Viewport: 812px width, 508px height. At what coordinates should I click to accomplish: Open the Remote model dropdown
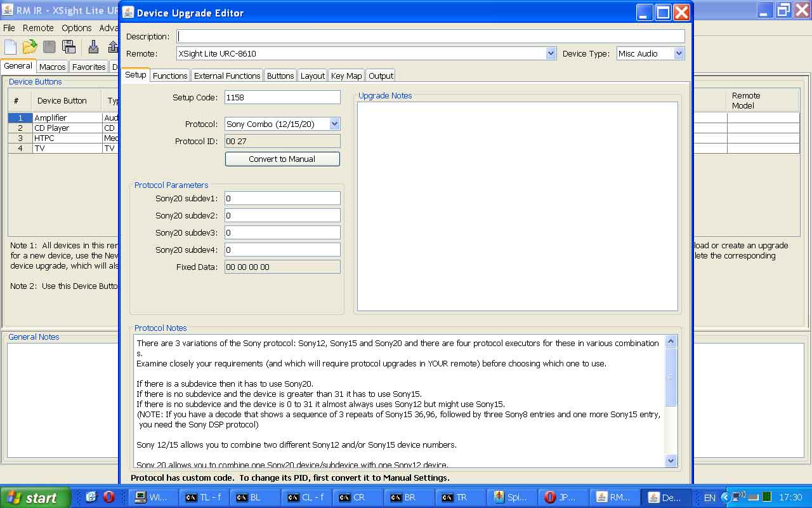pyautogui.click(x=551, y=54)
